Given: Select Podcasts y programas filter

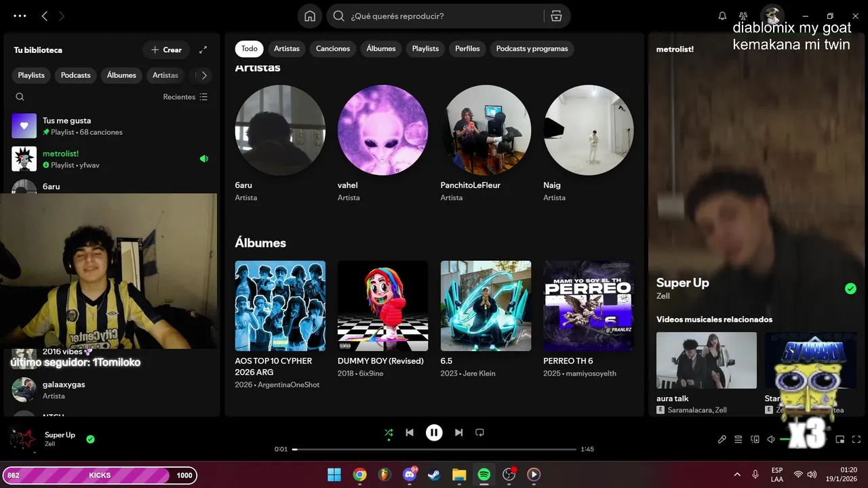Looking at the screenshot, I should [532, 49].
